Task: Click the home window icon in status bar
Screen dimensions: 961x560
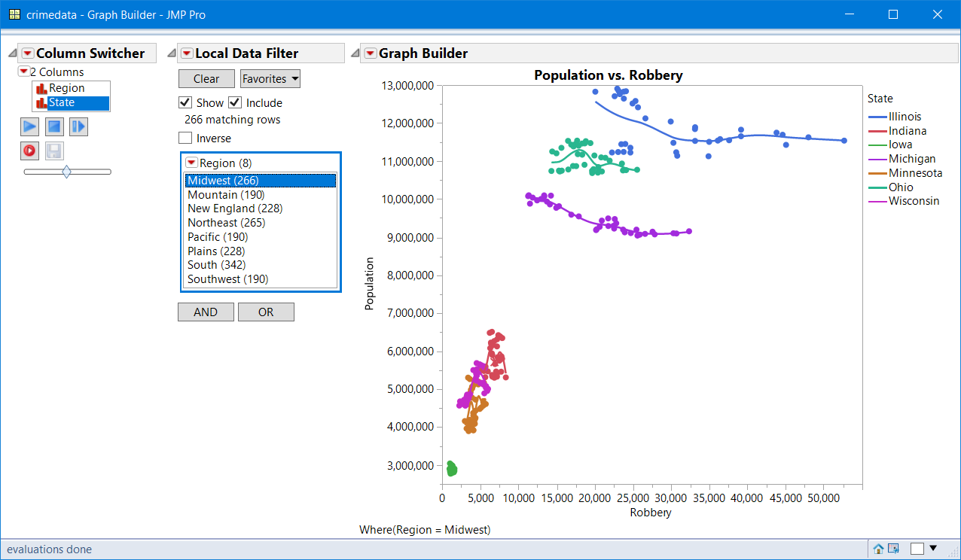Action: click(878, 549)
